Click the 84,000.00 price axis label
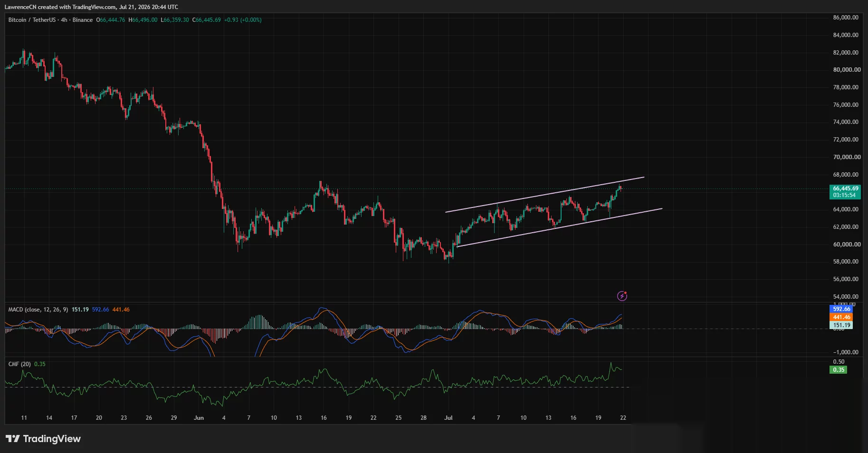 tap(846, 35)
